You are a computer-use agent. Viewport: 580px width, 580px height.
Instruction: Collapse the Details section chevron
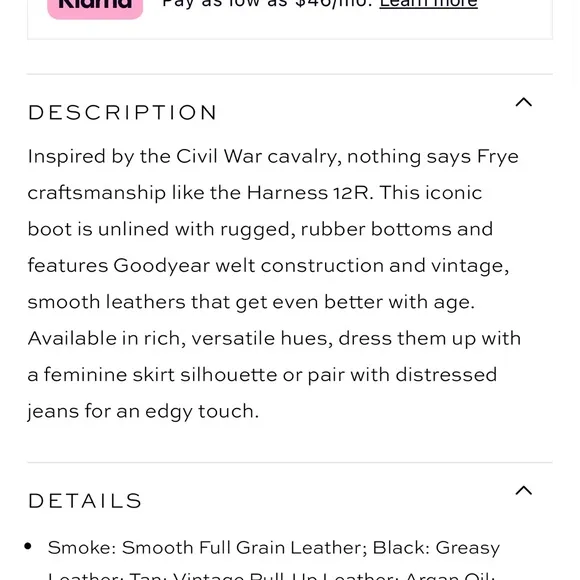click(x=524, y=490)
